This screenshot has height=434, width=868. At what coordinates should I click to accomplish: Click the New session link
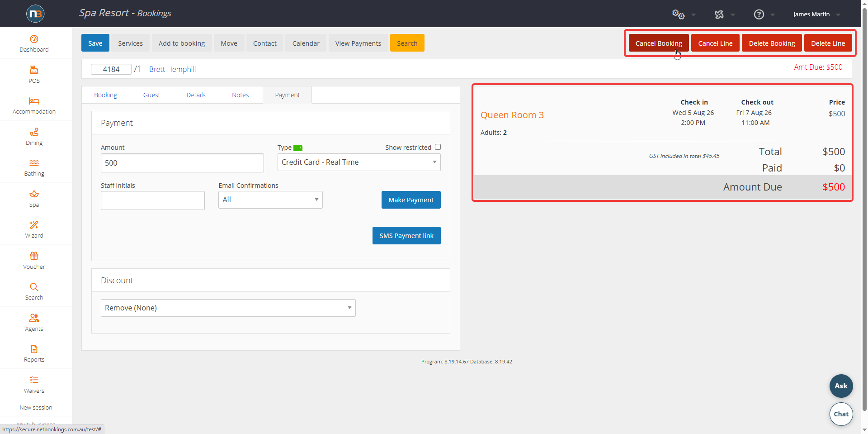pyautogui.click(x=36, y=408)
